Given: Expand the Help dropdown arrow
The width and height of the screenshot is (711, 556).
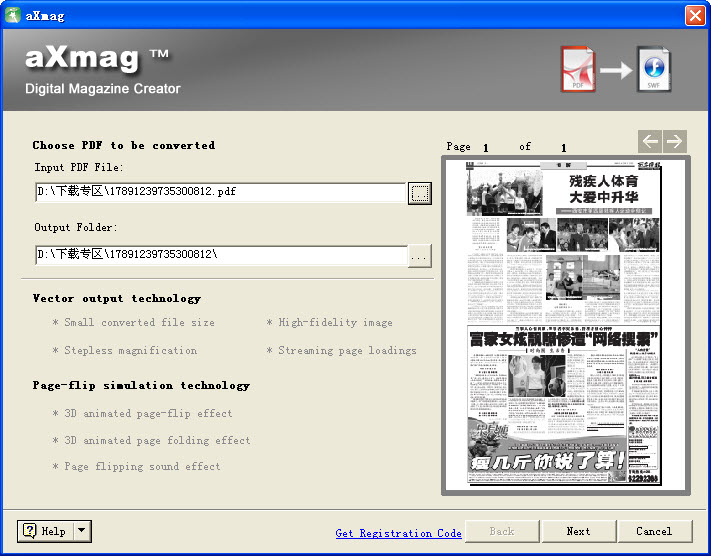Looking at the screenshot, I should [82, 531].
